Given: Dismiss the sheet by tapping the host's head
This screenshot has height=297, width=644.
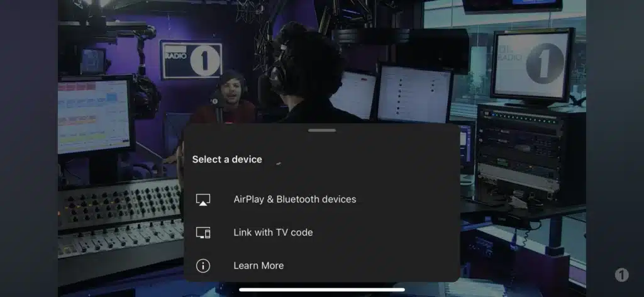Looking at the screenshot, I should (x=306, y=60).
